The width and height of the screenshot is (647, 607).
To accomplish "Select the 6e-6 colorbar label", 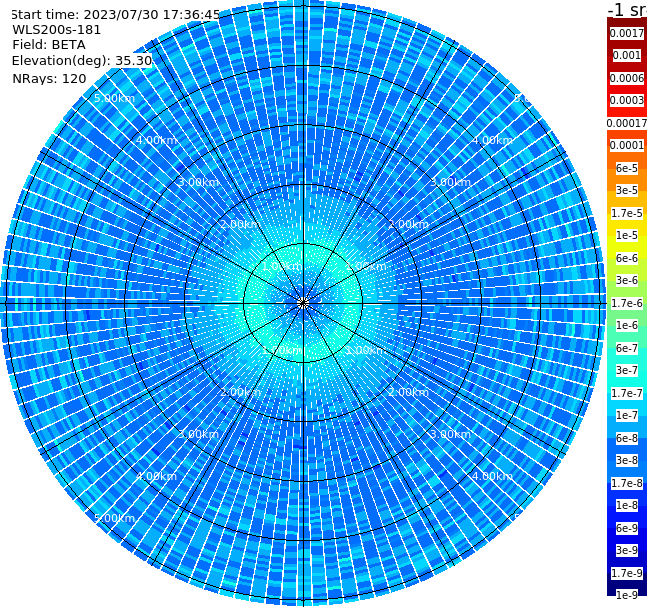I will [627, 258].
